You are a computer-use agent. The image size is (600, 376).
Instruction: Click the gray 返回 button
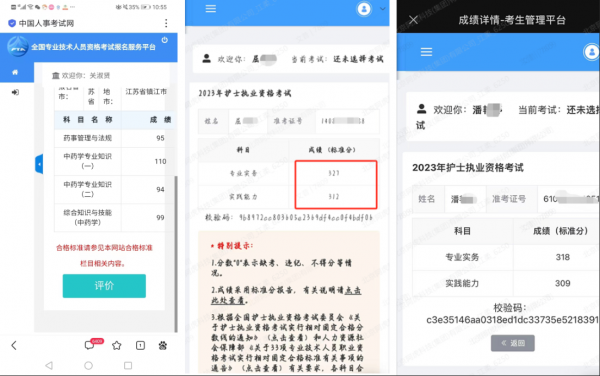point(513,343)
